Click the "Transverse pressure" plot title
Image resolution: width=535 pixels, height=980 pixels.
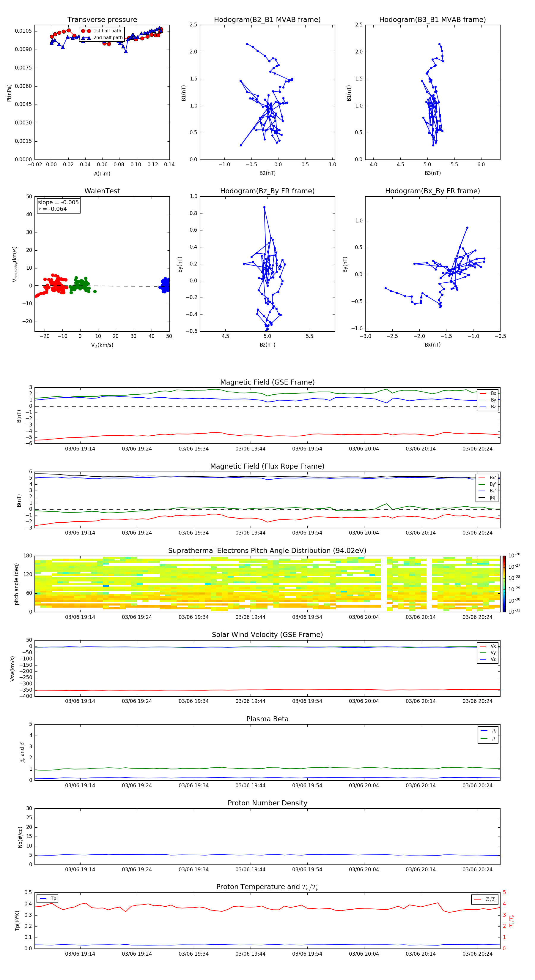(102, 20)
